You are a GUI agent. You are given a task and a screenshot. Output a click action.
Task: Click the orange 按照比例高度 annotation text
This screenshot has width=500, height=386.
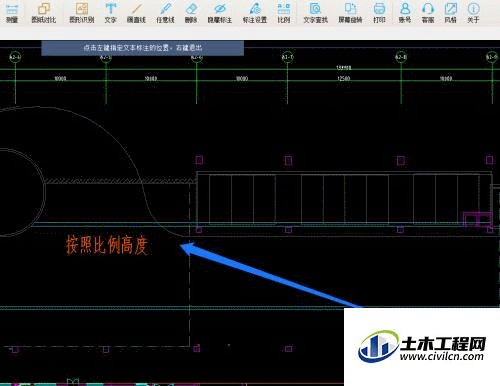point(107,245)
